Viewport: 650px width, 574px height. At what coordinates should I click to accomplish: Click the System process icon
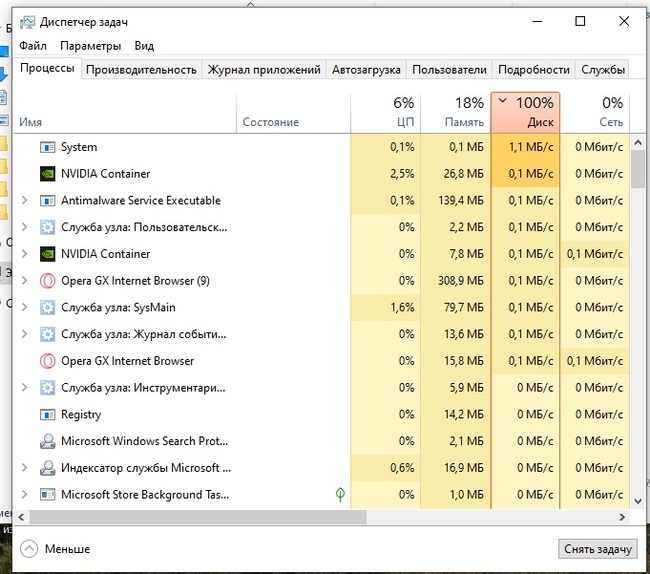47,147
